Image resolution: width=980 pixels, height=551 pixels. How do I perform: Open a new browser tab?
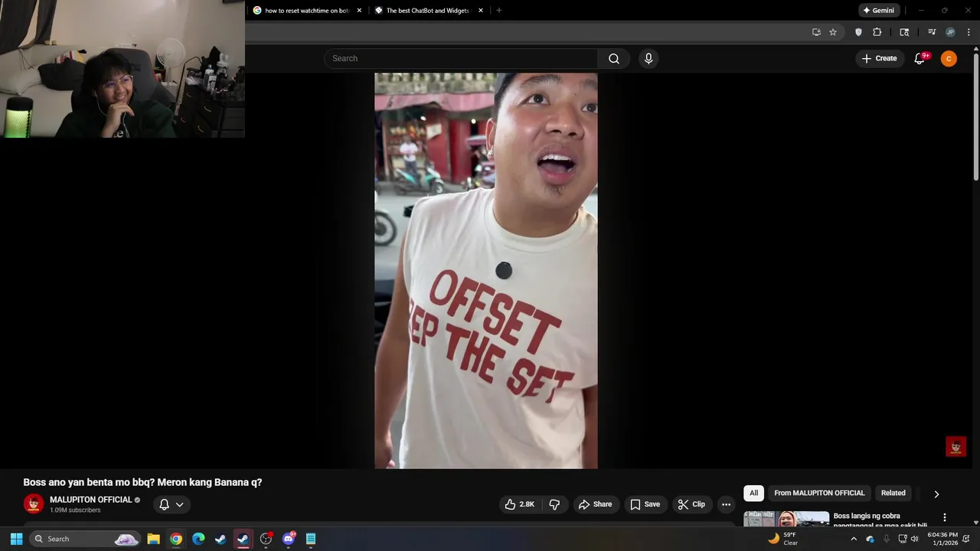point(499,11)
